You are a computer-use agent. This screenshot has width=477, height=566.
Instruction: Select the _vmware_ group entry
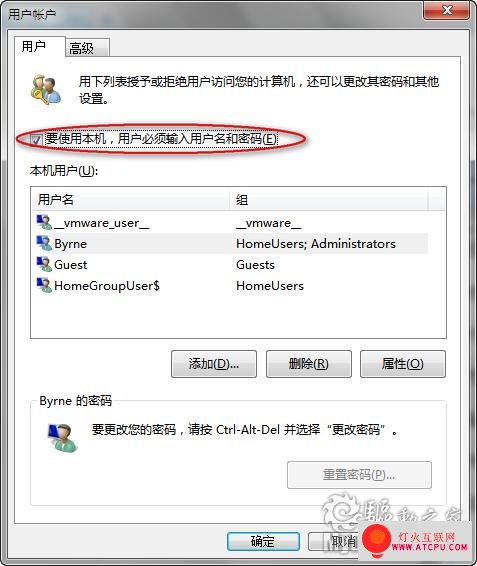(x=268, y=223)
